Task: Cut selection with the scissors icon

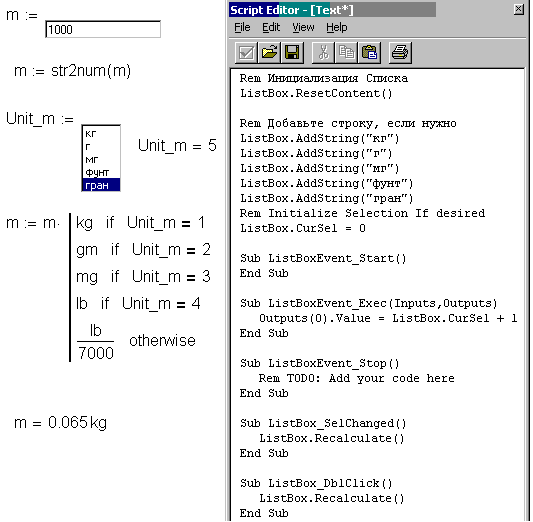Action: click(x=323, y=53)
